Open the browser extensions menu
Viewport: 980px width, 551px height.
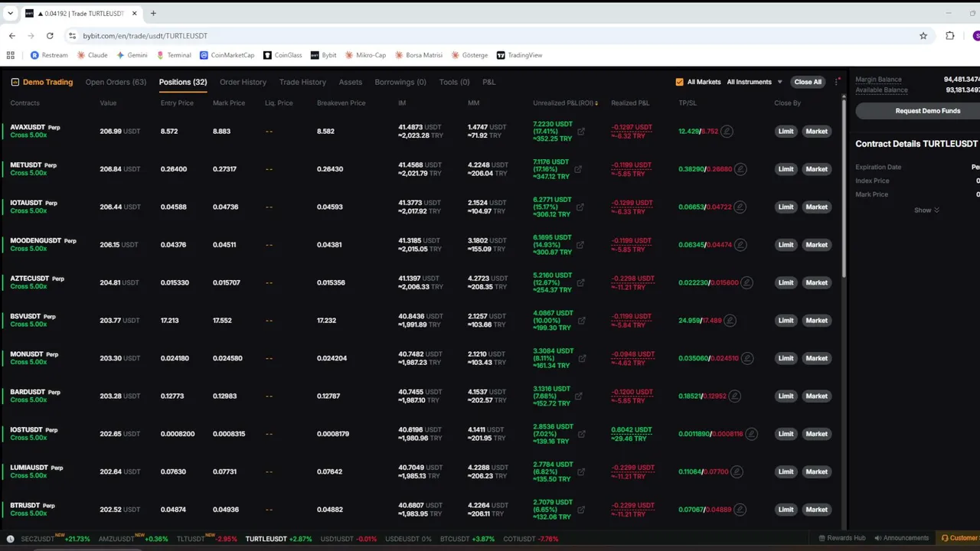point(950,36)
